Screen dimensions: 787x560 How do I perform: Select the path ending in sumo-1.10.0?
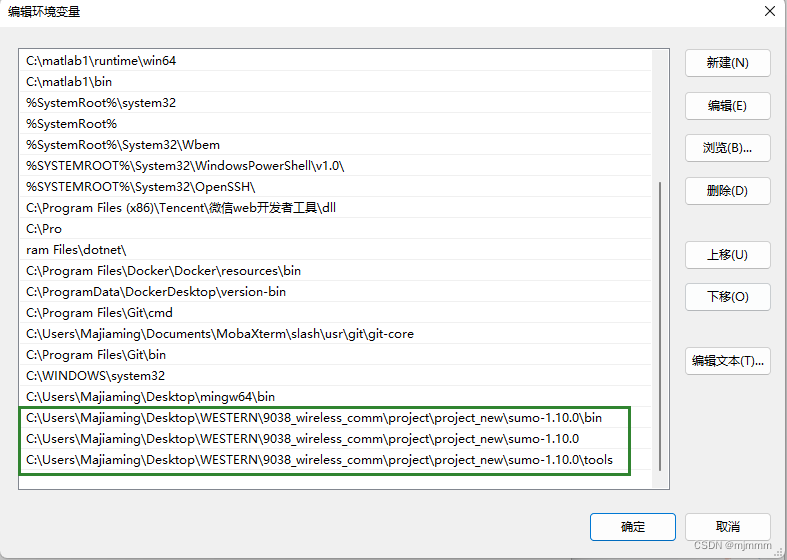pos(335,439)
